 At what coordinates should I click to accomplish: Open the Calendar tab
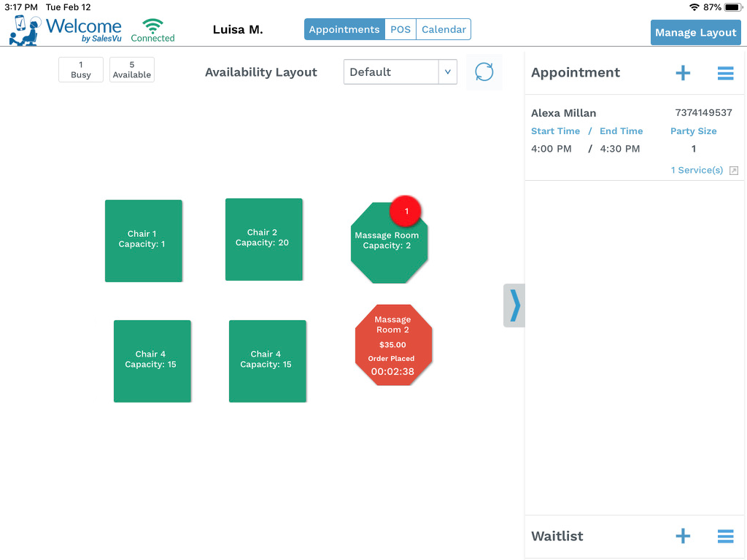coord(443,29)
